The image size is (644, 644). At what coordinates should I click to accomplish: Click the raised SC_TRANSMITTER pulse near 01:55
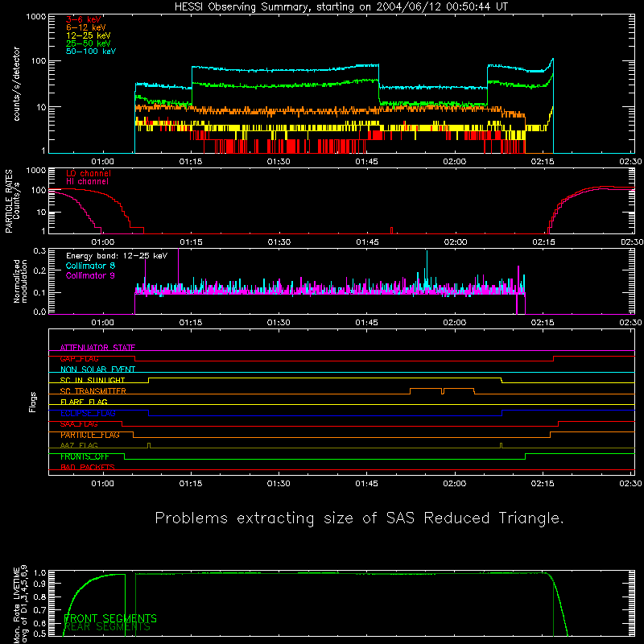[x=426, y=389]
